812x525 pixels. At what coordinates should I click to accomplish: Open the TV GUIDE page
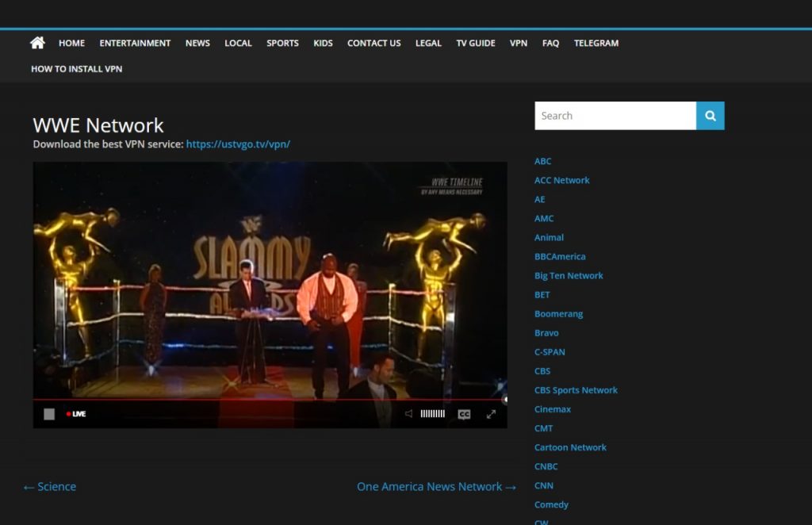click(476, 43)
